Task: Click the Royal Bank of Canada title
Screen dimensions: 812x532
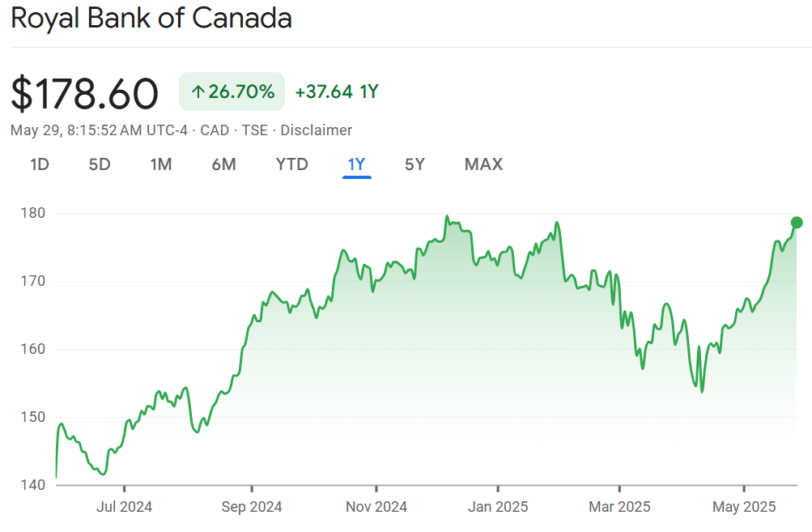Action: click(x=151, y=19)
